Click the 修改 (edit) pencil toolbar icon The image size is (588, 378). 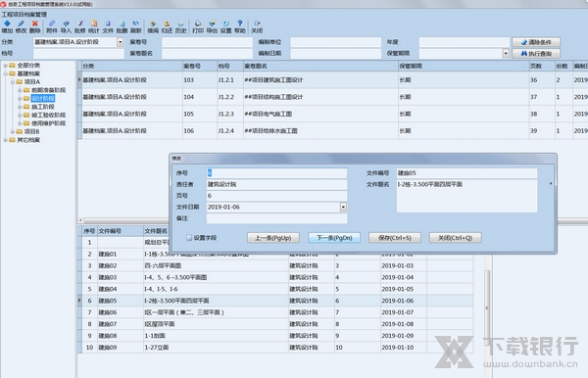click(x=21, y=26)
